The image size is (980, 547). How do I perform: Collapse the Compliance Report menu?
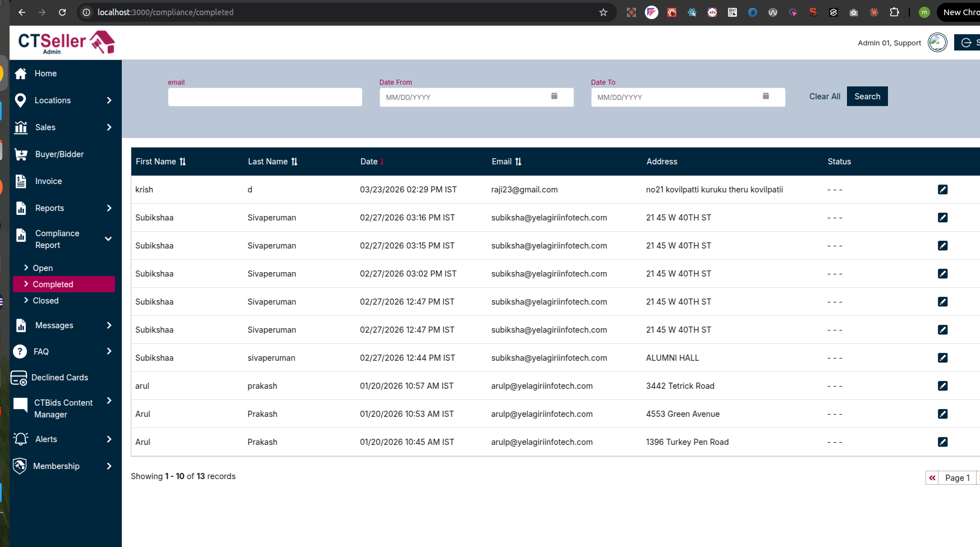[x=108, y=239]
